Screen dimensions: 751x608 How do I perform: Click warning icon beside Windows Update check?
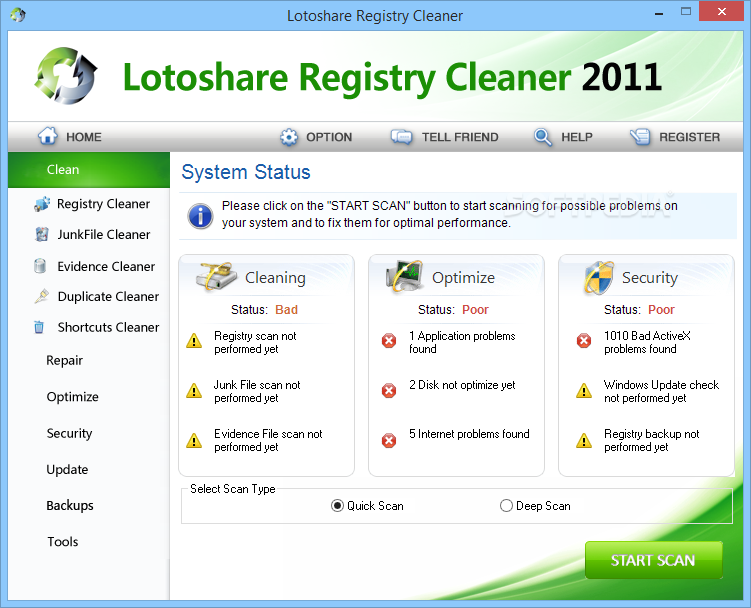click(x=584, y=390)
